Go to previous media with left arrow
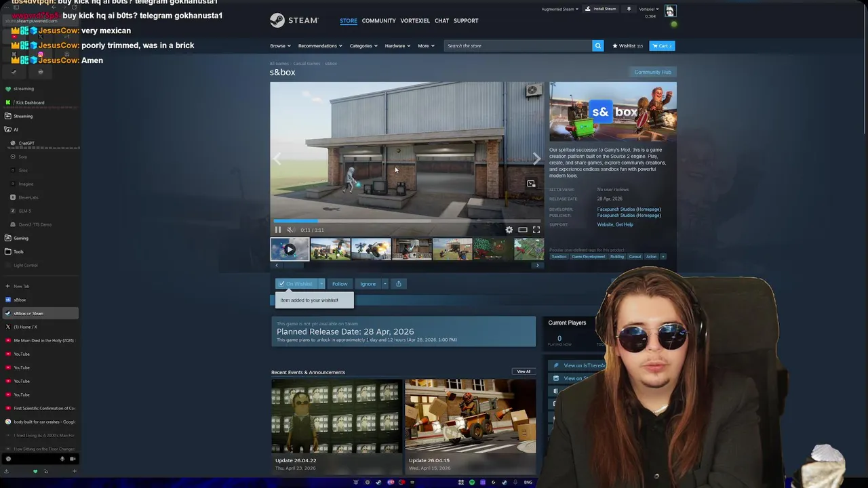Screen dimensions: 868x488 [277, 159]
